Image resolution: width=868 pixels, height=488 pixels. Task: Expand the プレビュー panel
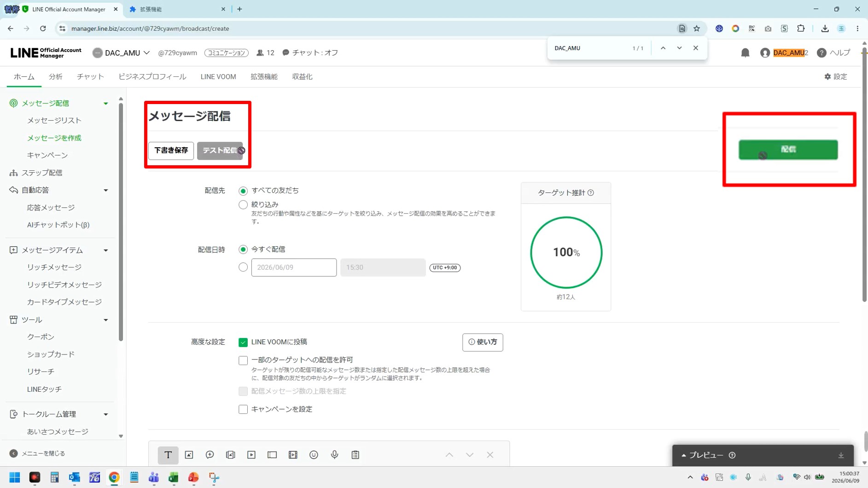coord(702,455)
